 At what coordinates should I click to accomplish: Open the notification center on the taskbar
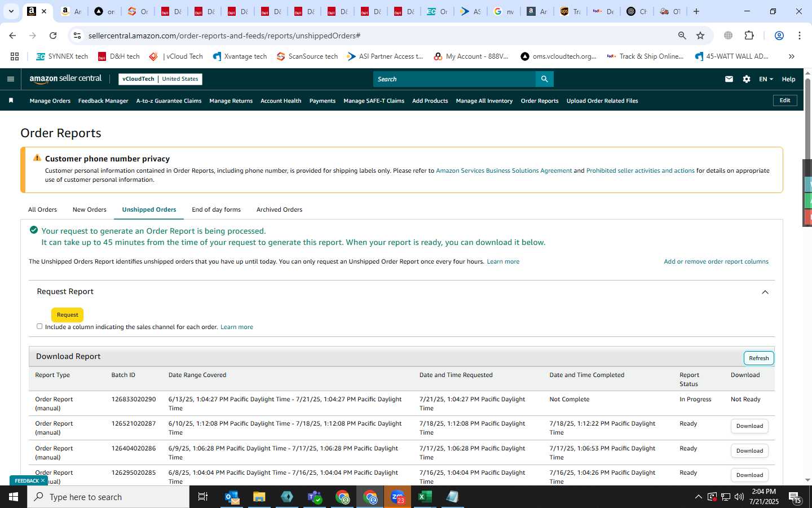(795, 497)
